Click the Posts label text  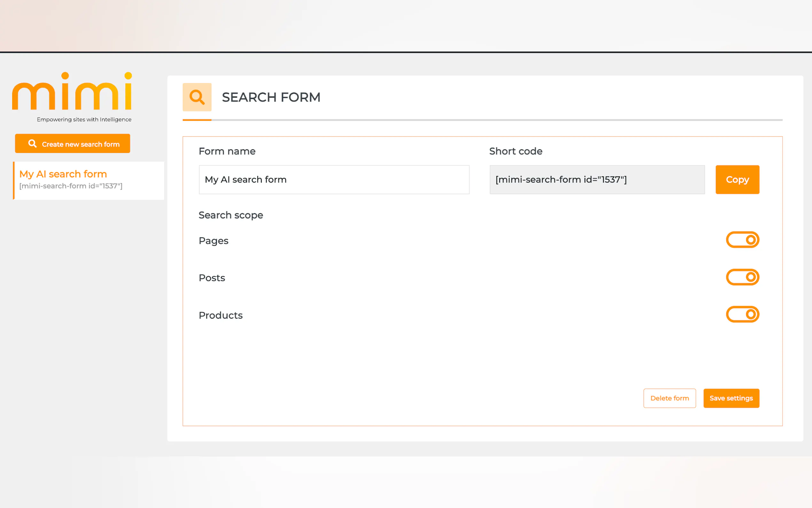212,278
